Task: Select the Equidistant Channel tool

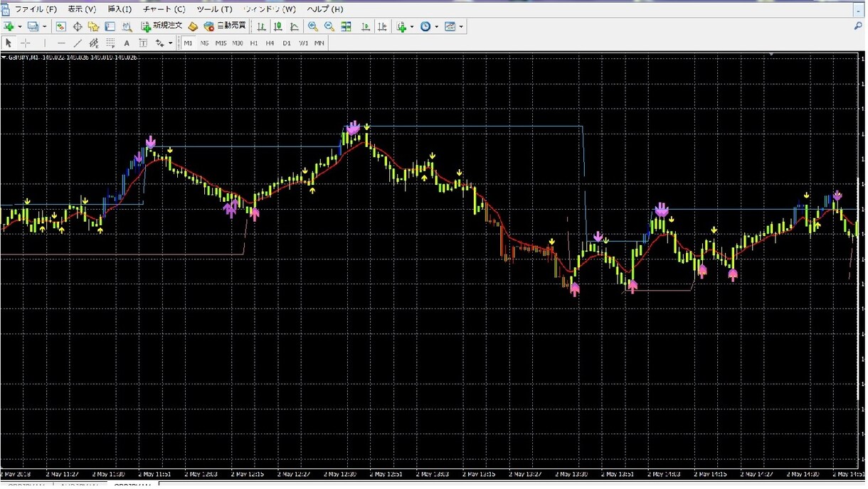Action: 94,43
